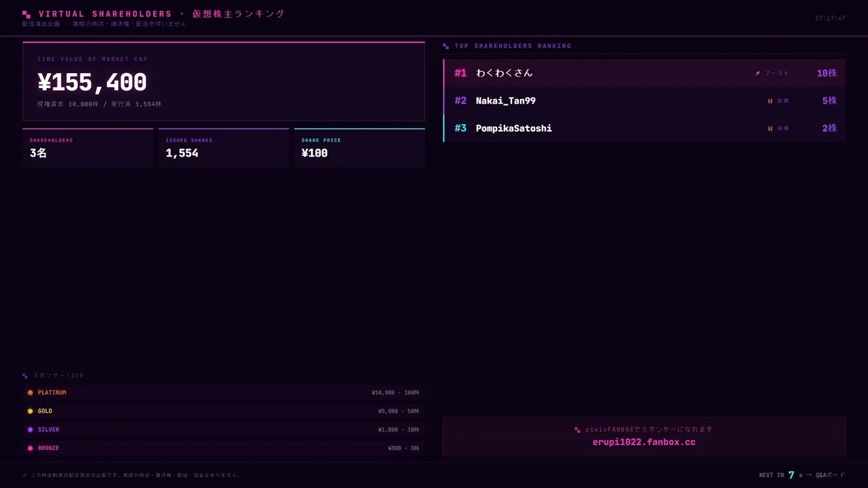Click the 5株 share count
868x488 pixels.
pos(829,101)
